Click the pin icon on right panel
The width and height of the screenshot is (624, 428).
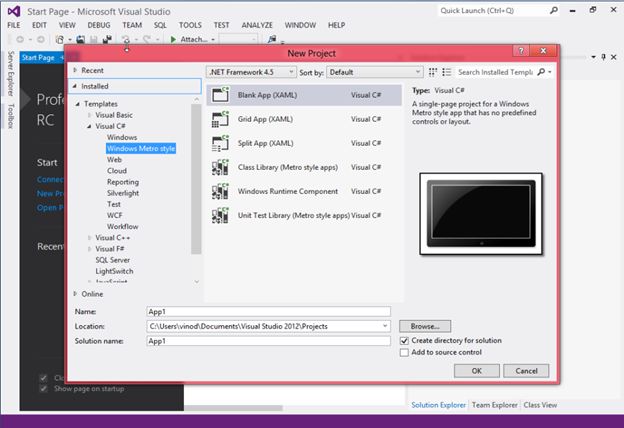point(603,57)
